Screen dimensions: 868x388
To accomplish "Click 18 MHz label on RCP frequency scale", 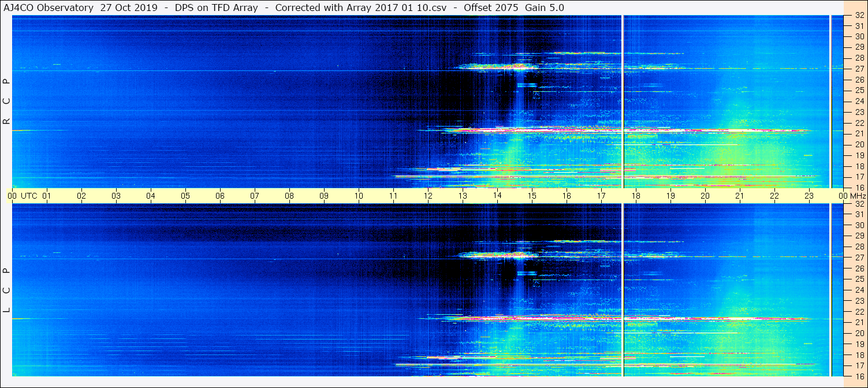I will pyautogui.click(x=859, y=166).
